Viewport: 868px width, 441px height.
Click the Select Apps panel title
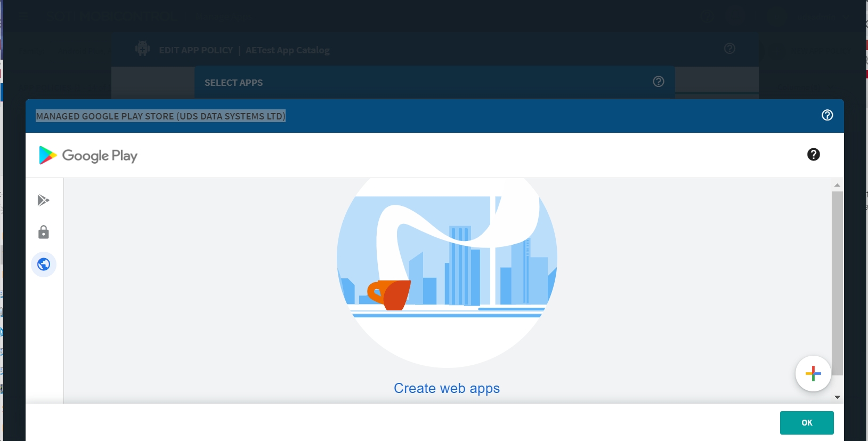(233, 83)
